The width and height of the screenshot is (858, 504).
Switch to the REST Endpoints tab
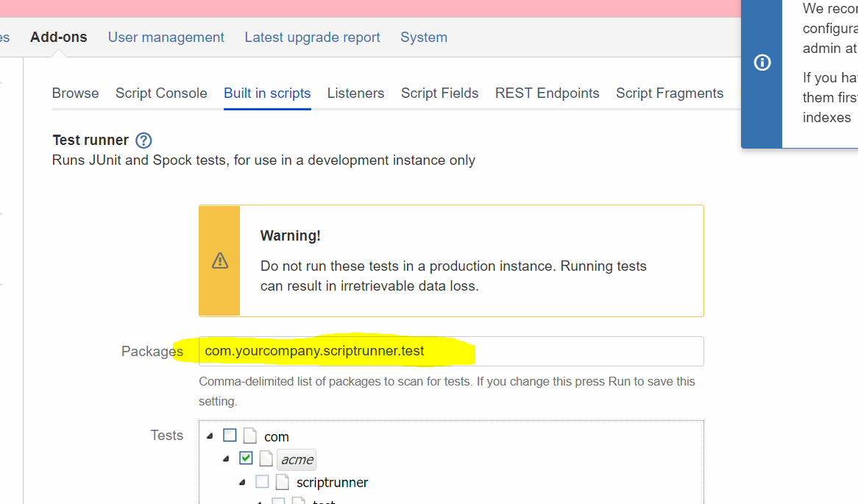click(x=547, y=93)
